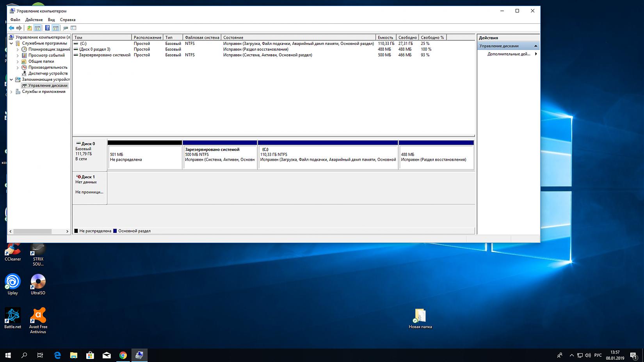Image resolution: width=644 pixels, height=362 pixels.
Task: Select Диспетчер устройств in the tree
Action: pos(48,73)
